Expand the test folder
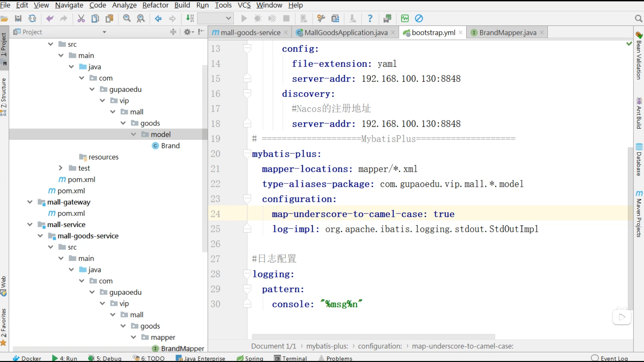The width and height of the screenshot is (644, 362). [x=60, y=168]
